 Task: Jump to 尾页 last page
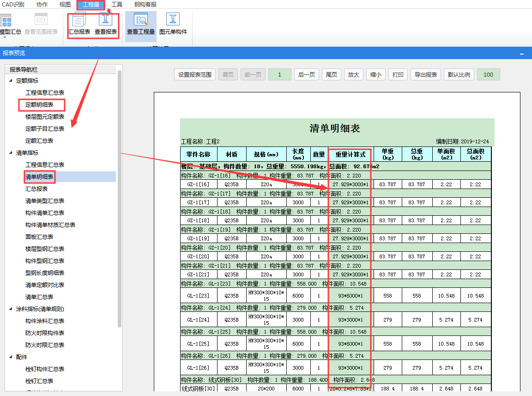(332, 75)
